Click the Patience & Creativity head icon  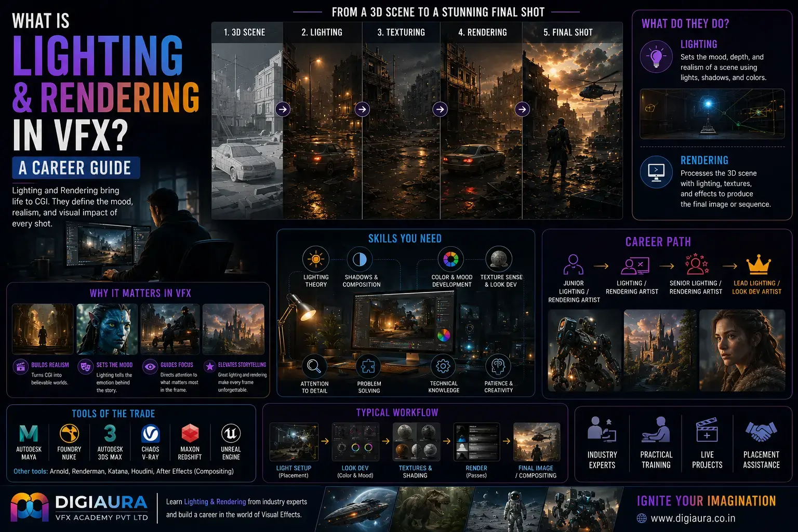498,366
